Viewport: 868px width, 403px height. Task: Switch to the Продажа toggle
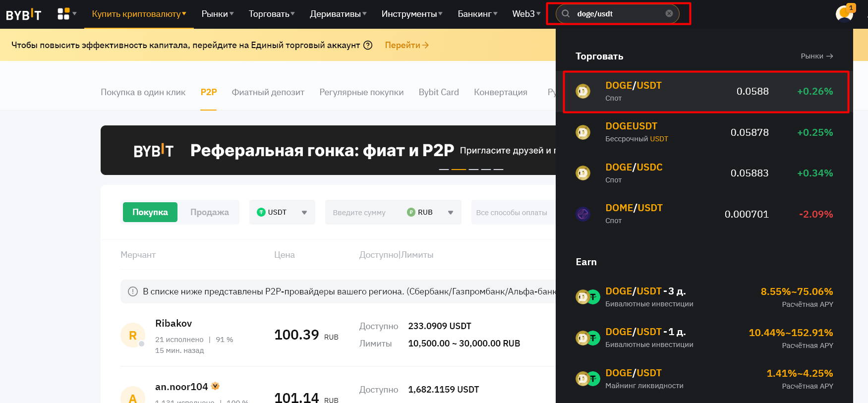pos(210,212)
